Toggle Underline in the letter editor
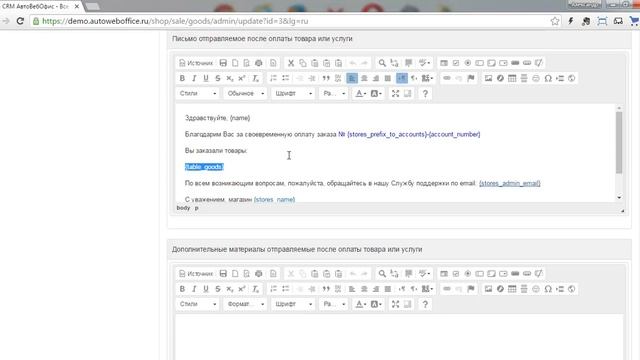 tap(206, 78)
